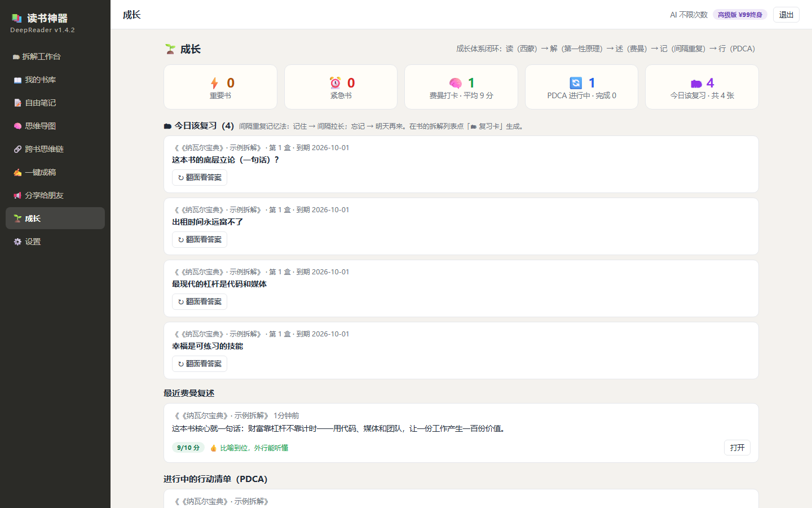Click the DeepReader v1.4.2 version text
The width and height of the screenshot is (812, 508).
tap(42, 30)
